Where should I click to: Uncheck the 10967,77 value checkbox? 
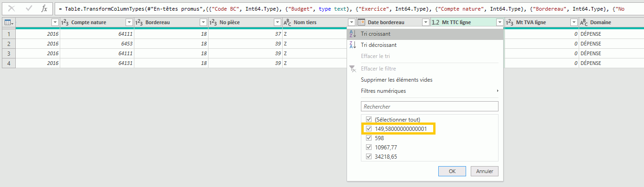[368, 147]
